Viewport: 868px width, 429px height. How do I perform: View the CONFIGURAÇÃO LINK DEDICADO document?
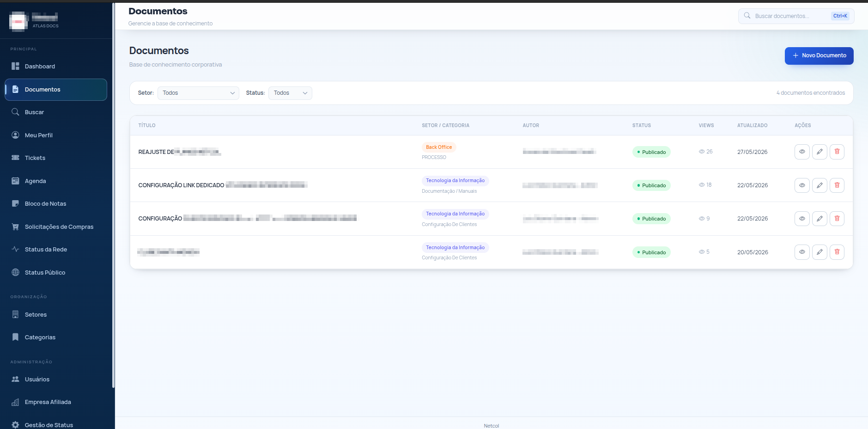(x=802, y=185)
